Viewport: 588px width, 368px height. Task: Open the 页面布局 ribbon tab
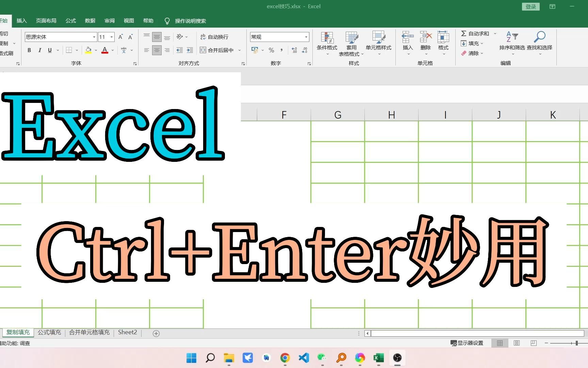46,21
